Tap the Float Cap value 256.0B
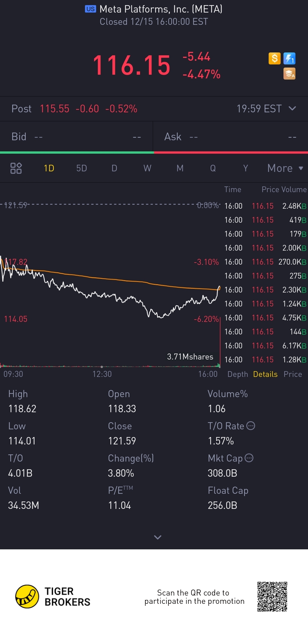The height and width of the screenshot is (644, 308). tap(222, 505)
